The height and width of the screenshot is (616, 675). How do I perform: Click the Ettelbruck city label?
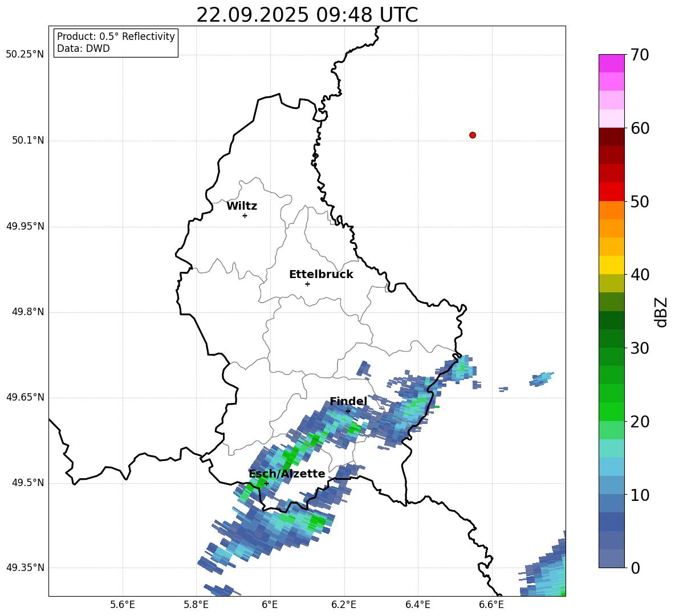[x=321, y=275]
